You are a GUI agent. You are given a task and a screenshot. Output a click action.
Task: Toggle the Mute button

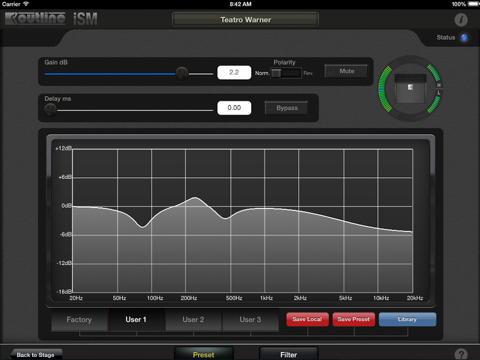coord(346,71)
